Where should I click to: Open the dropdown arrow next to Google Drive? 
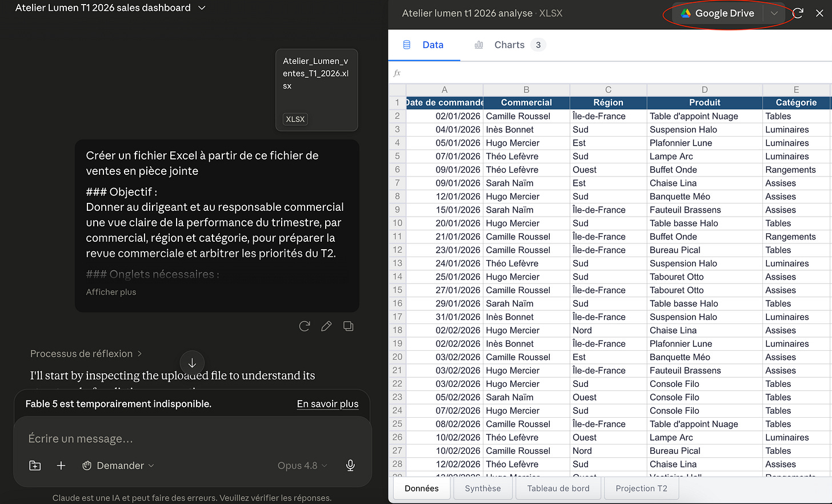(x=774, y=13)
